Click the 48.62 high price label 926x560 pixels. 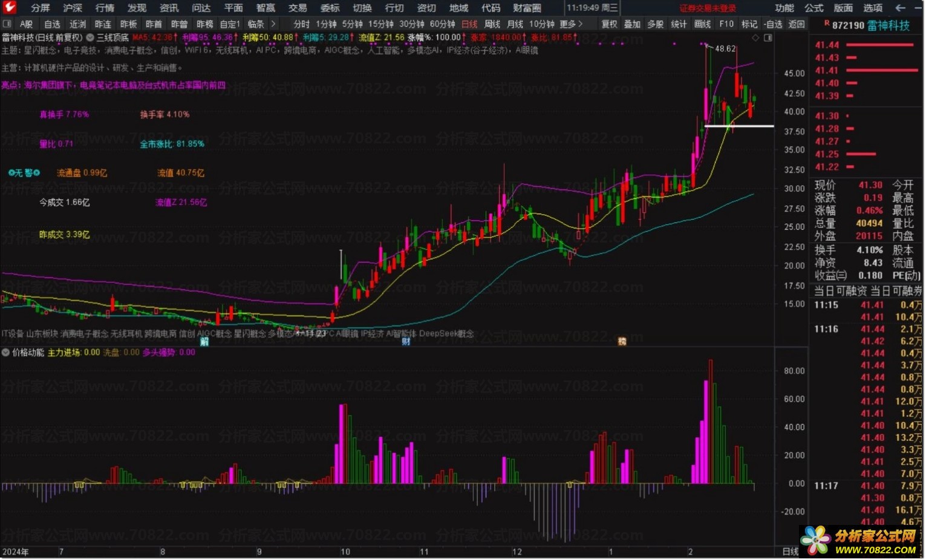pyautogui.click(x=725, y=48)
